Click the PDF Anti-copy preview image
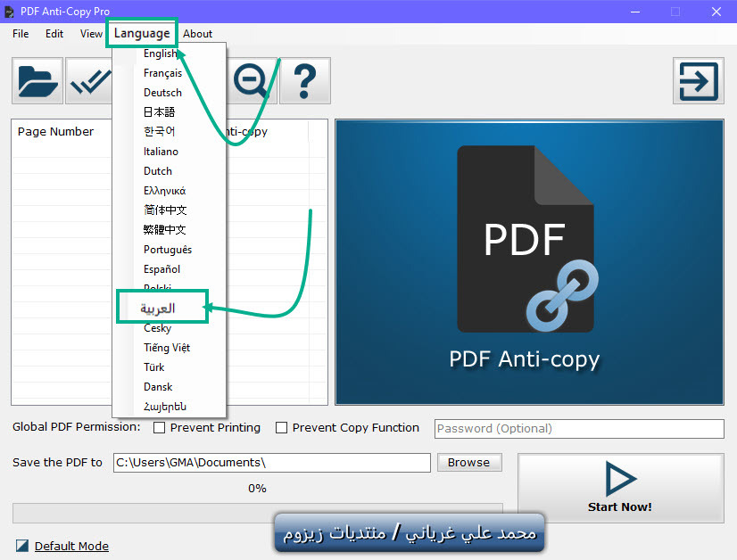This screenshot has width=737, height=560. (529, 262)
